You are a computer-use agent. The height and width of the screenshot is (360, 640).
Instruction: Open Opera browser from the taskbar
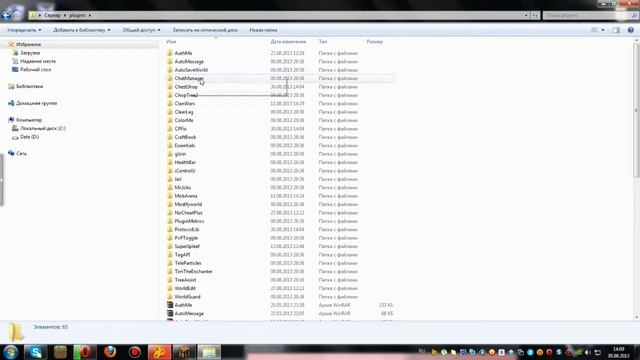coord(85,352)
